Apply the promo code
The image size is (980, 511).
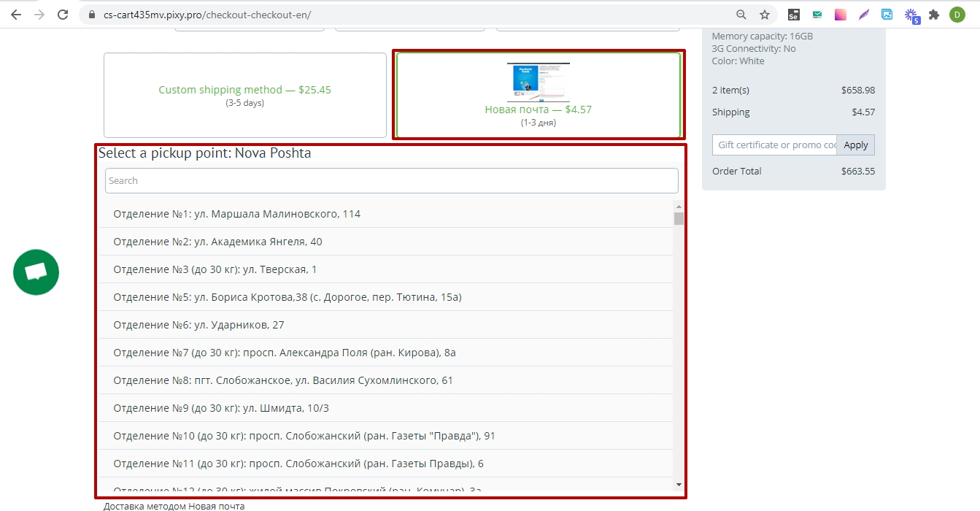(x=855, y=145)
